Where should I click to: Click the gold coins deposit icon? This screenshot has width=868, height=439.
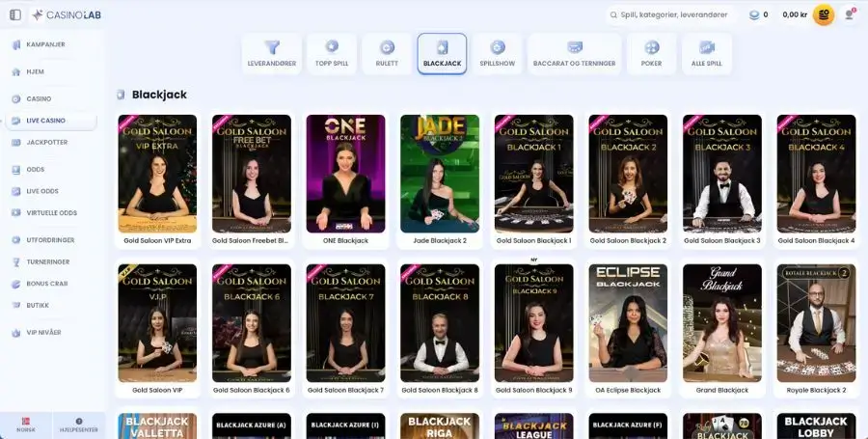[824, 14]
